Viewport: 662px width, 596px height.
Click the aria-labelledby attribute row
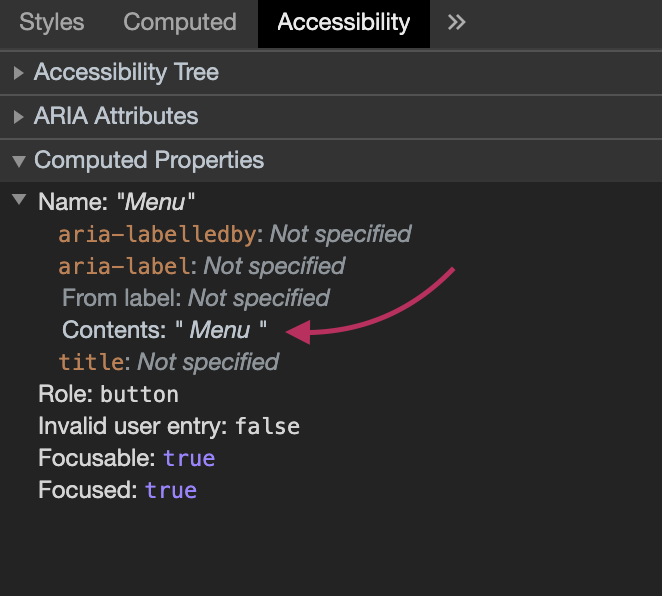pyautogui.click(x=235, y=234)
